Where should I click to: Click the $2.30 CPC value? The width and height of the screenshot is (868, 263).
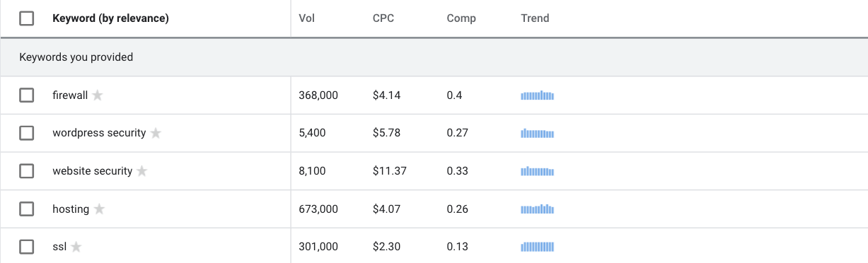click(x=387, y=247)
